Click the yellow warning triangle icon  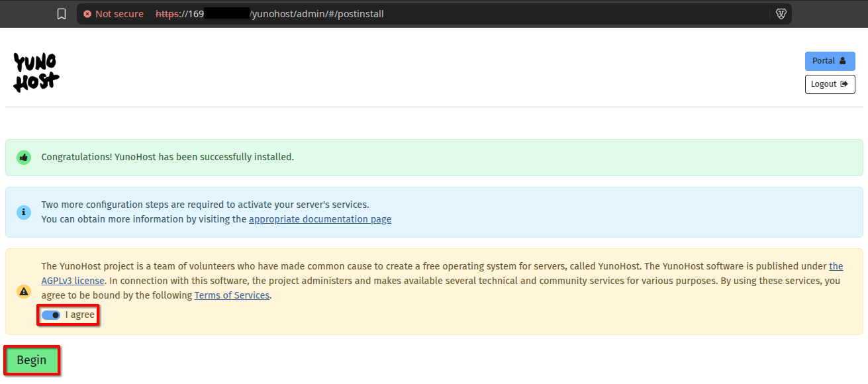24,291
